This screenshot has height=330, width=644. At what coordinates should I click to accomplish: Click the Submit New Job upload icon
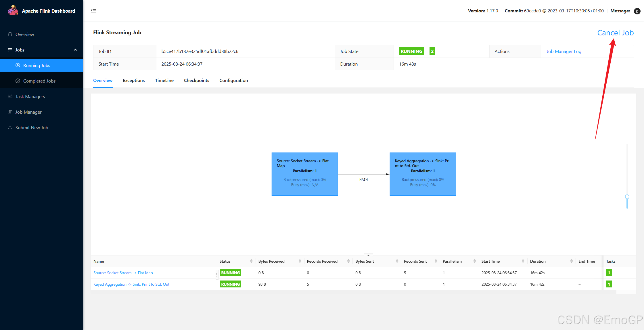point(10,127)
